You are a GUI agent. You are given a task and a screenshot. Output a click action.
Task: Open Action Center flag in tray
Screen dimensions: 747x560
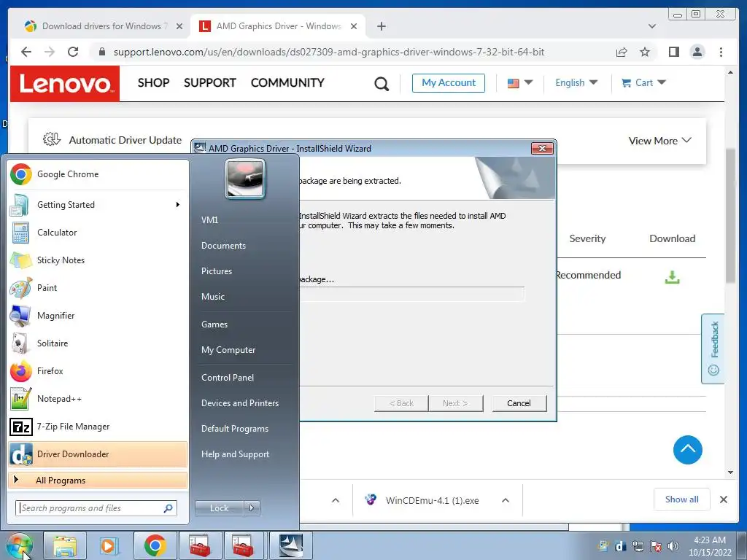[x=656, y=546]
